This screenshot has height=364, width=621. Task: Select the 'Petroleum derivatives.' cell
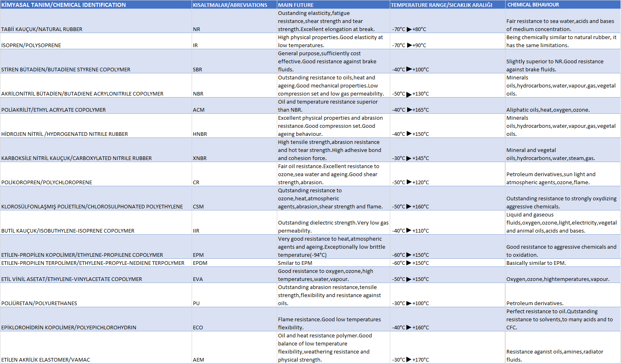pos(563,295)
